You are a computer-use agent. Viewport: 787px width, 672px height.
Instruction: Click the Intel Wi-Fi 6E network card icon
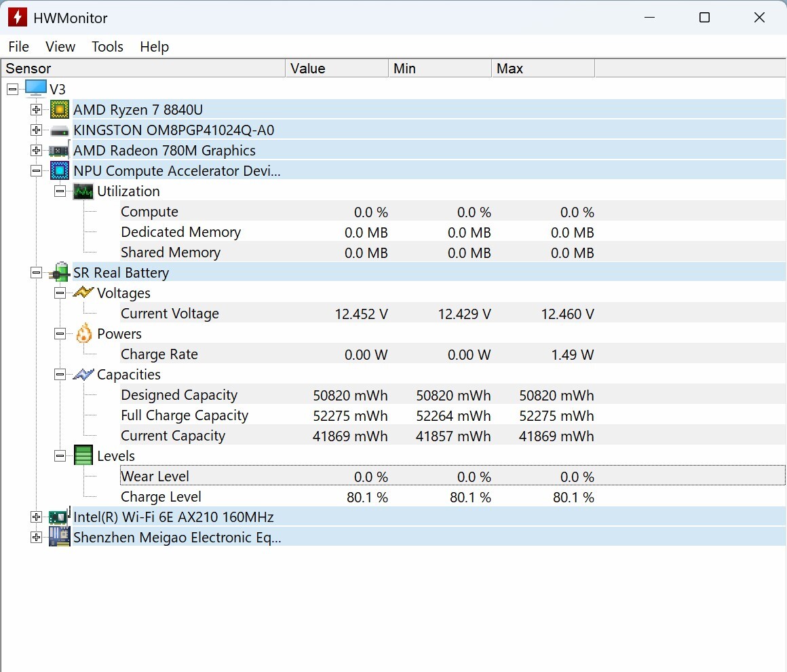pyautogui.click(x=60, y=517)
